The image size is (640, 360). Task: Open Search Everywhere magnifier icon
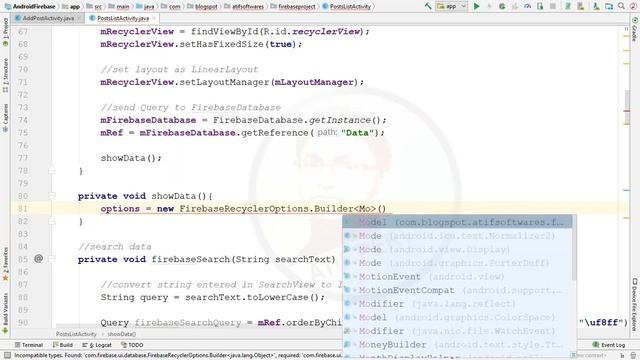[x=621, y=6]
